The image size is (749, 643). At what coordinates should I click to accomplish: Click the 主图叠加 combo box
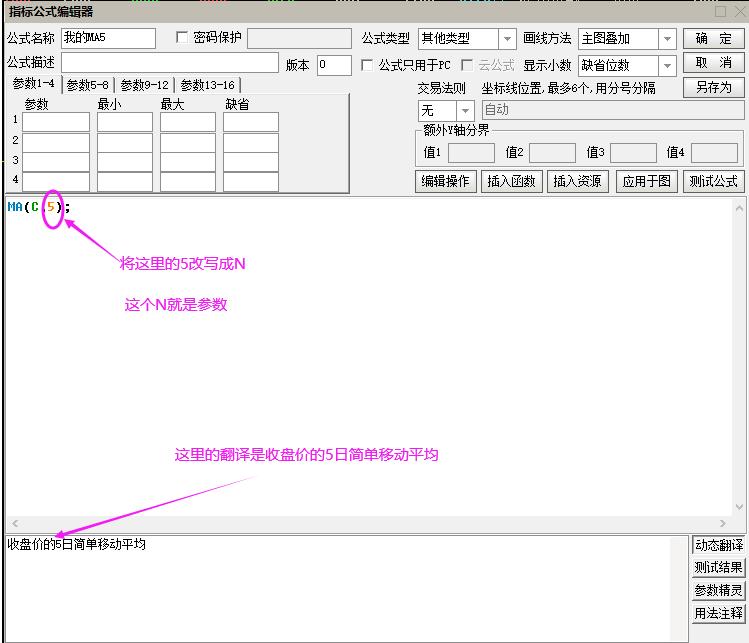point(627,39)
